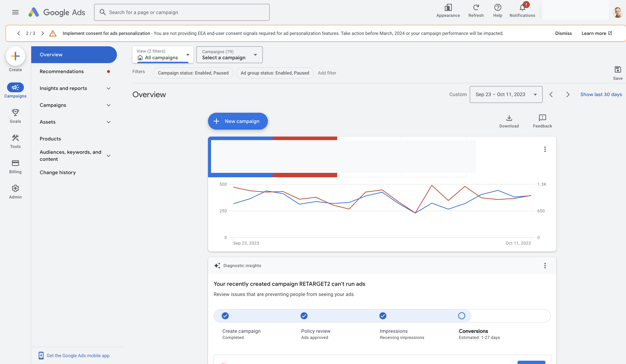Viewport: 626px width, 364px height.
Task: Refresh the page data
Action: point(476,10)
